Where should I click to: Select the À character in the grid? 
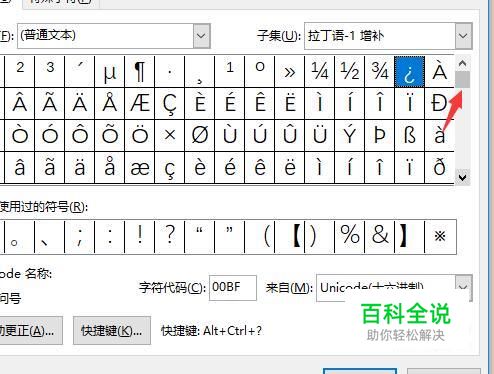tap(440, 72)
